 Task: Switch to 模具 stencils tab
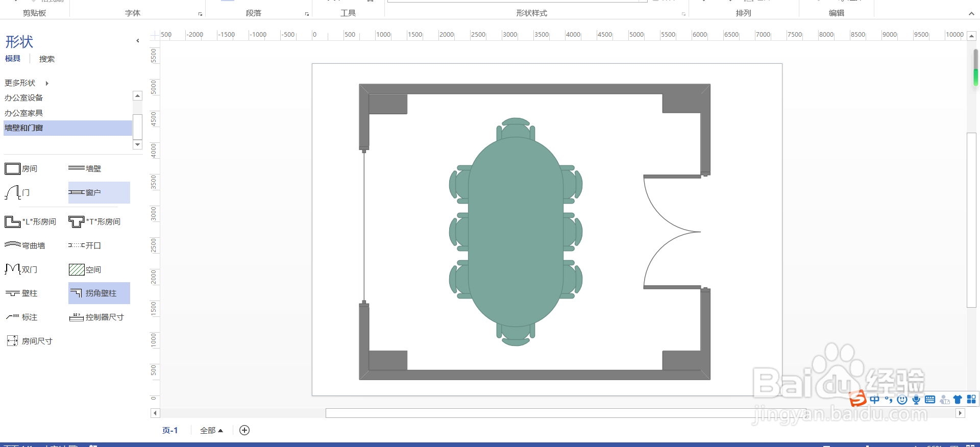(x=13, y=59)
